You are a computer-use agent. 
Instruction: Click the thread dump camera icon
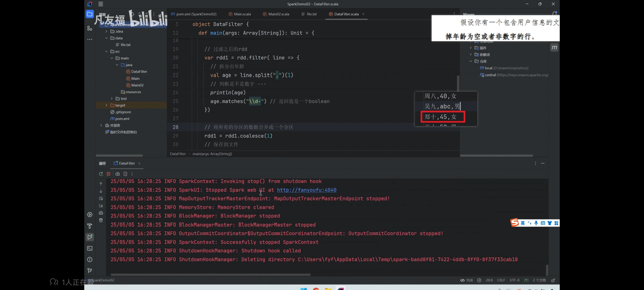[118, 174]
